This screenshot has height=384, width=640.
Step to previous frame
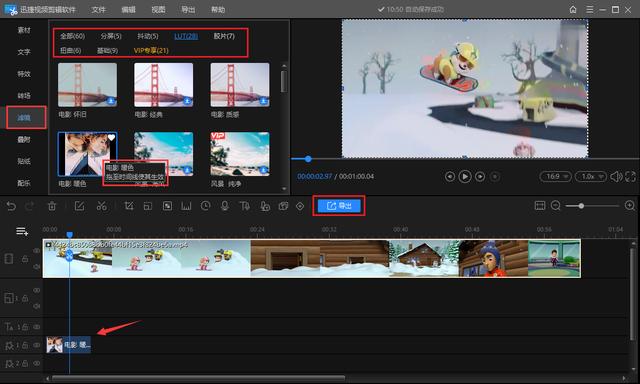[x=449, y=177]
